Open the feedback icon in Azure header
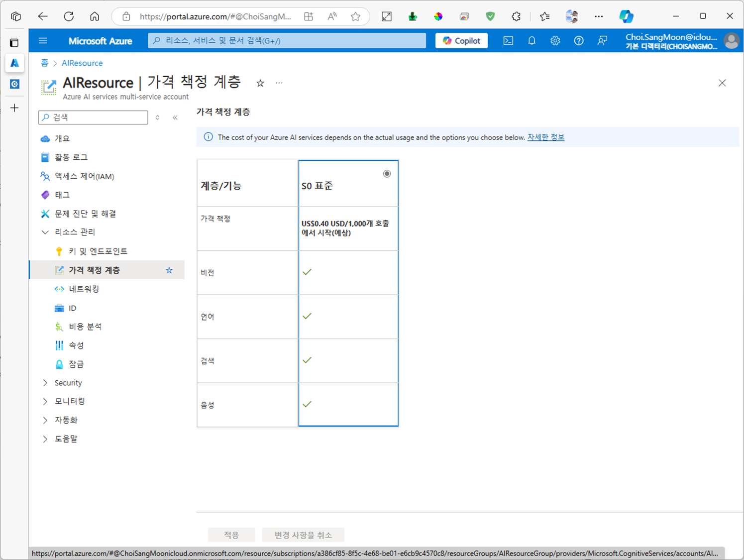 (602, 41)
